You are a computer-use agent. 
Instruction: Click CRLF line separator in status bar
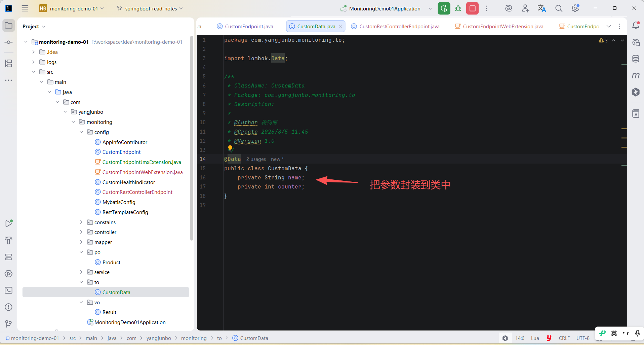[564, 338]
